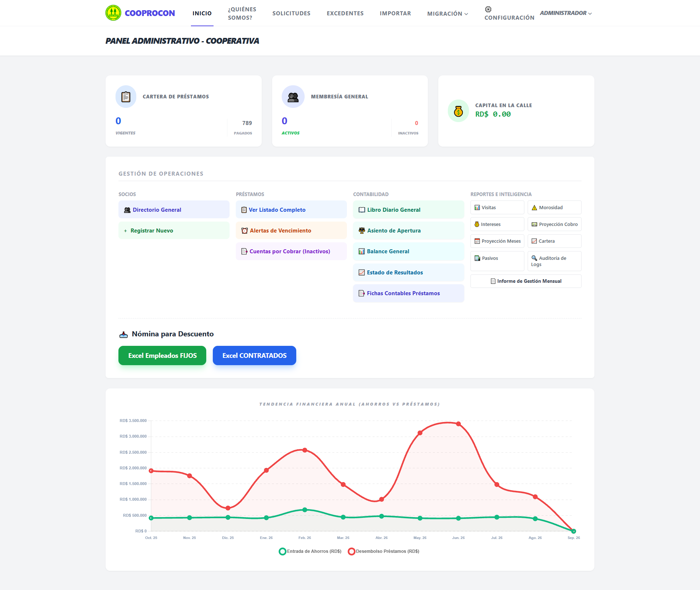The width and height of the screenshot is (700, 590).
Task: Click the Balance General bar chart icon
Action: coord(362,251)
